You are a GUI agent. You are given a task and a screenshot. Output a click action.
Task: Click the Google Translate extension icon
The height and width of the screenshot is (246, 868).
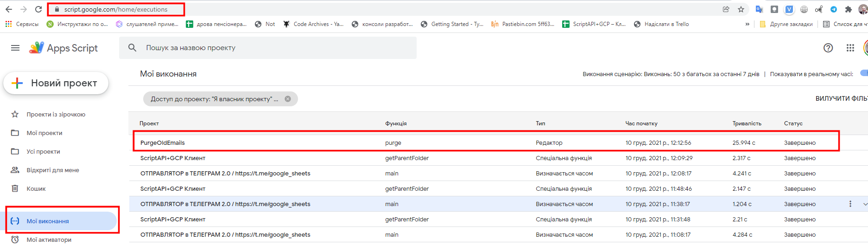(x=759, y=9)
